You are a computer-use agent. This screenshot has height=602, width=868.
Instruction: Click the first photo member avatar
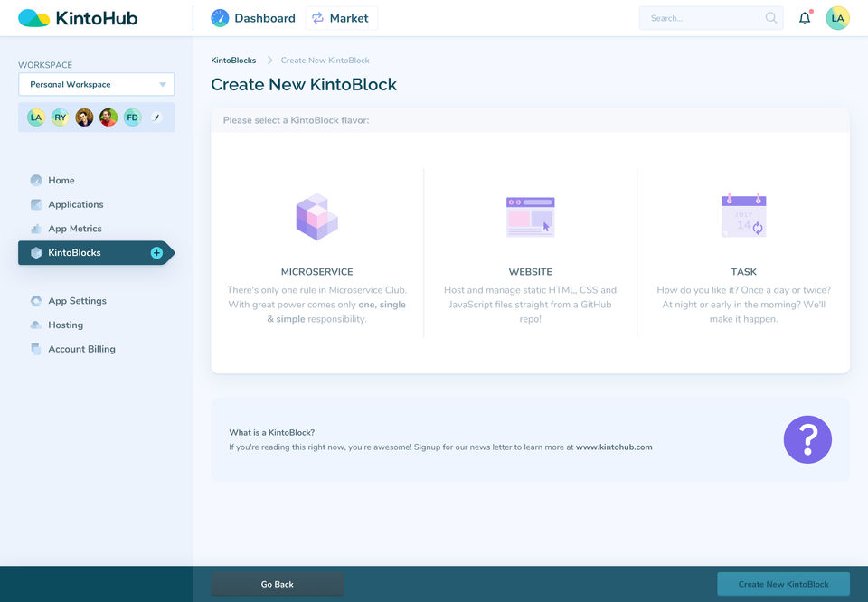point(84,118)
